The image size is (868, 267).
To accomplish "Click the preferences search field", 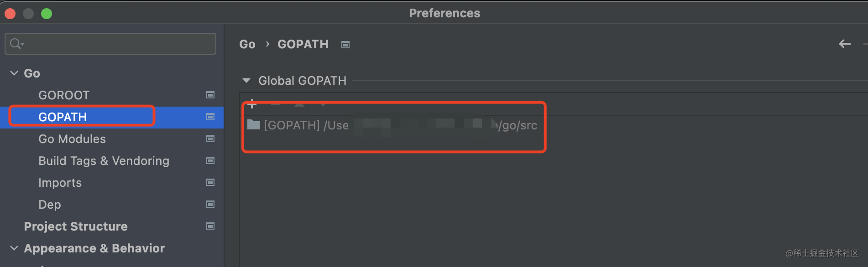I will (x=110, y=44).
